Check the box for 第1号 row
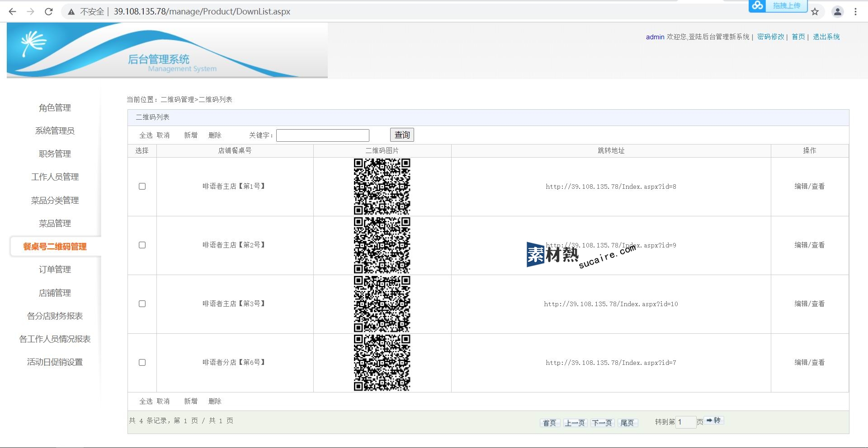The height and width of the screenshot is (448, 868). (142, 186)
